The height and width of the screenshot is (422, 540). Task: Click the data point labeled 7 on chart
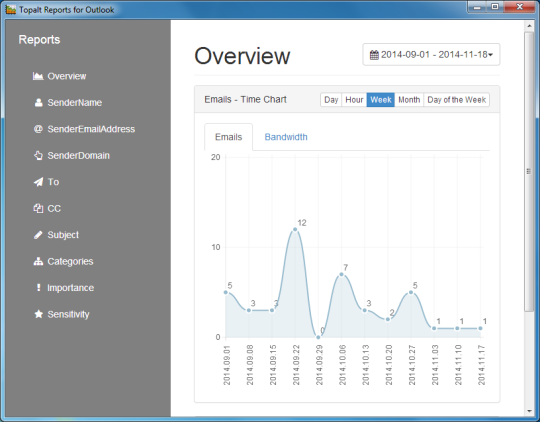(x=342, y=275)
